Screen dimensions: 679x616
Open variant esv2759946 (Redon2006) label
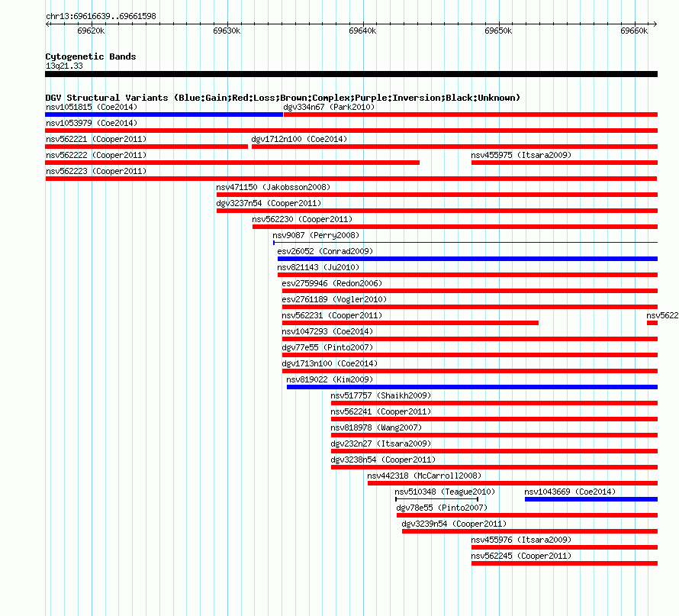coord(332,283)
